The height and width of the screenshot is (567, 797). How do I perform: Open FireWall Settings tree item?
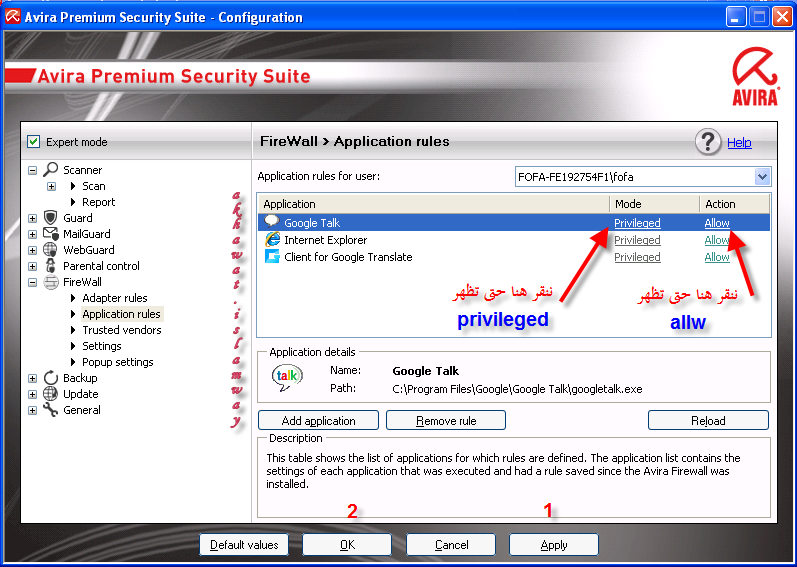pos(102,346)
